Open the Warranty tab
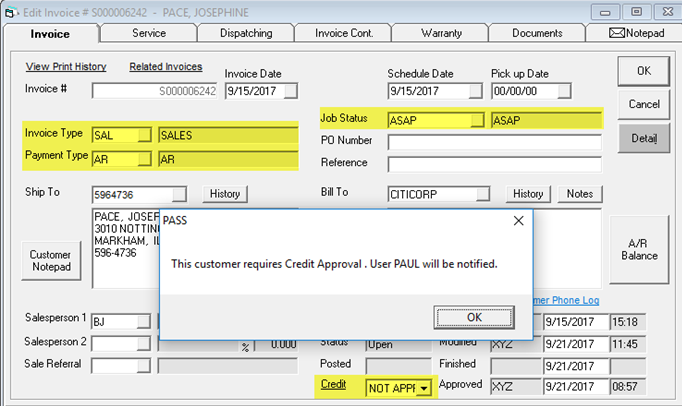The image size is (682, 406). click(x=441, y=33)
